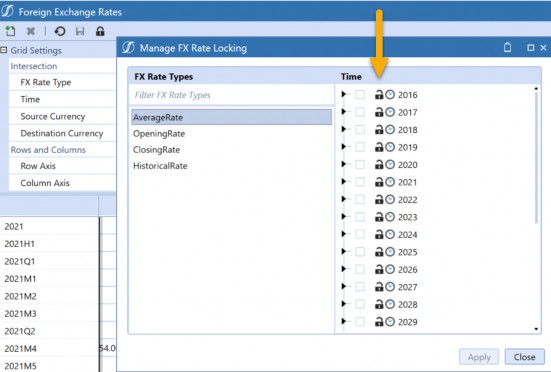Click the lock icon next to 2021
This screenshot has height=372, width=551.
(379, 182)
